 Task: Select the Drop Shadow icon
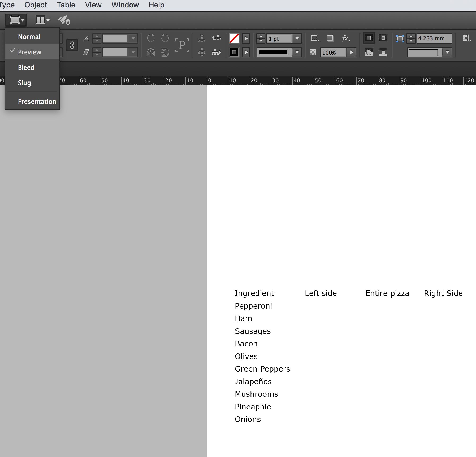(x=330, y=38)
